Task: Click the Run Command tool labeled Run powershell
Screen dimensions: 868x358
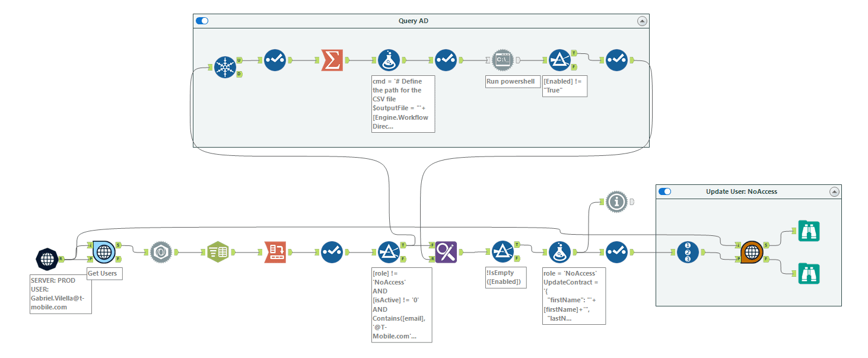Action: [502, 60]
